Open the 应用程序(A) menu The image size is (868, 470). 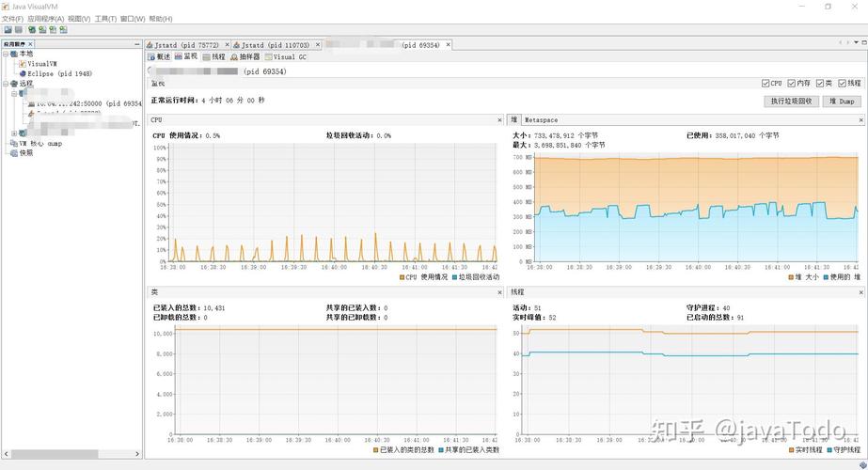click(x=45, y=19)
